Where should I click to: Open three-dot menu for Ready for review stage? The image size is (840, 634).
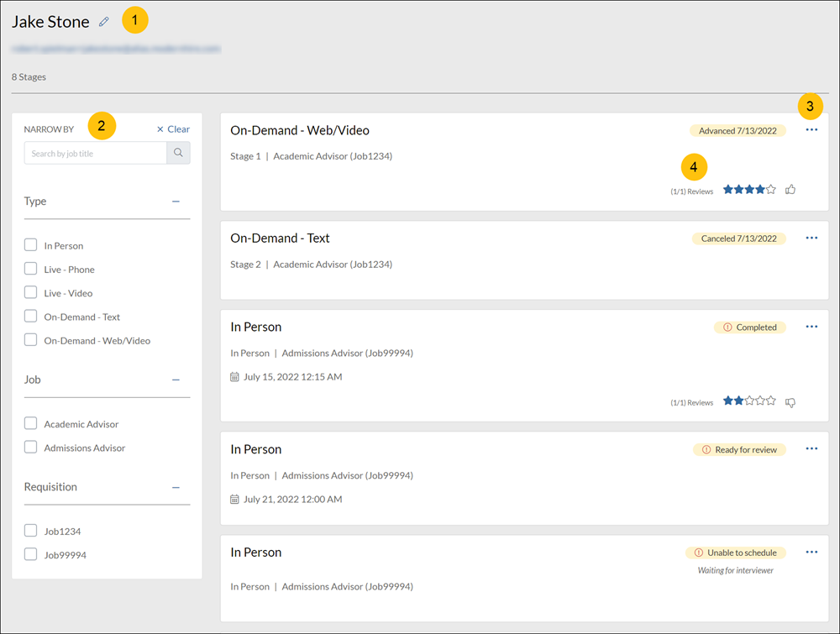[811, 449]
